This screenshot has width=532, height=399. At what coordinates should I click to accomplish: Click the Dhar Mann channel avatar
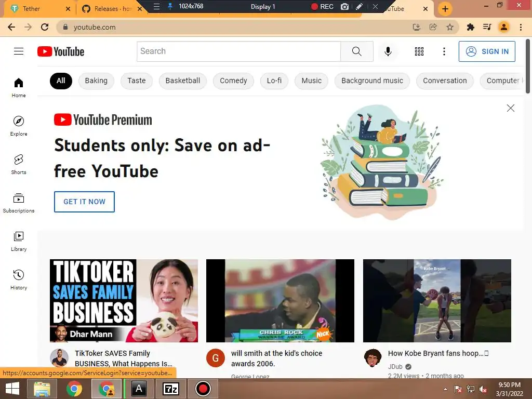pos(59,357)
